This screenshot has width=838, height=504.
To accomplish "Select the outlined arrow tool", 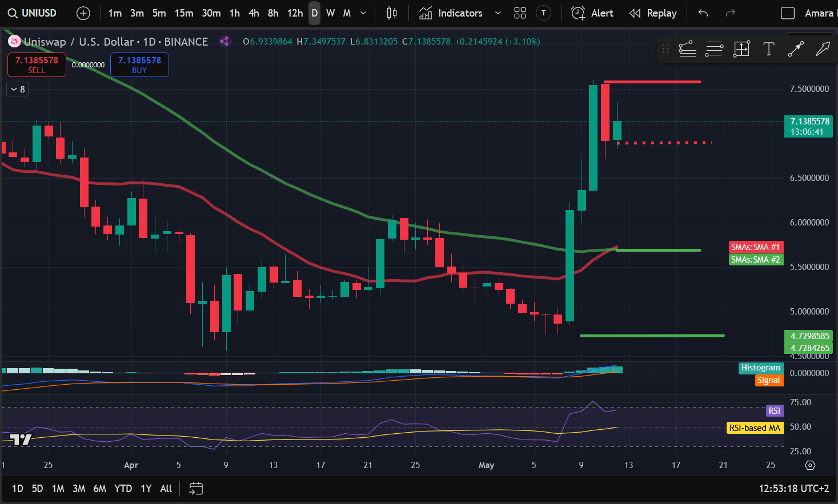I will click(x=823, y=49).
